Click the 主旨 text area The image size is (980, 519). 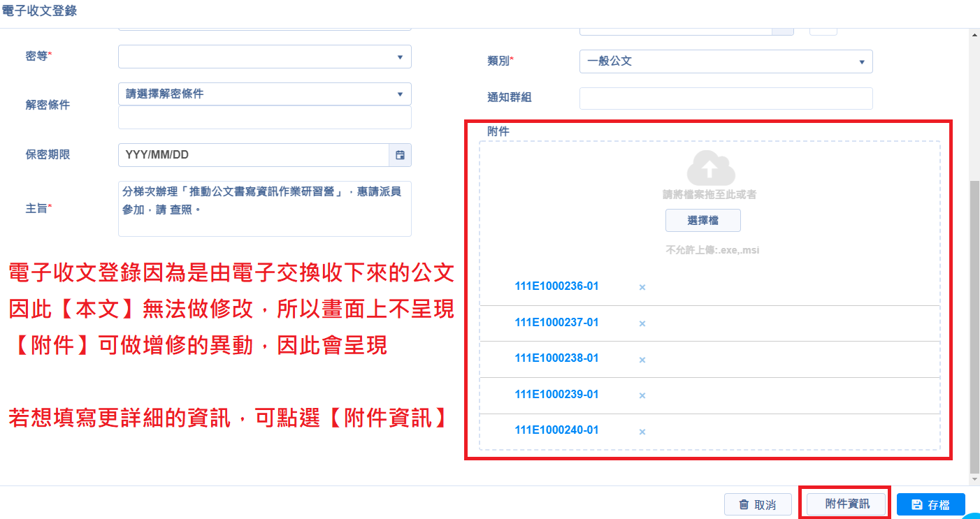click(x=265, y=209)
